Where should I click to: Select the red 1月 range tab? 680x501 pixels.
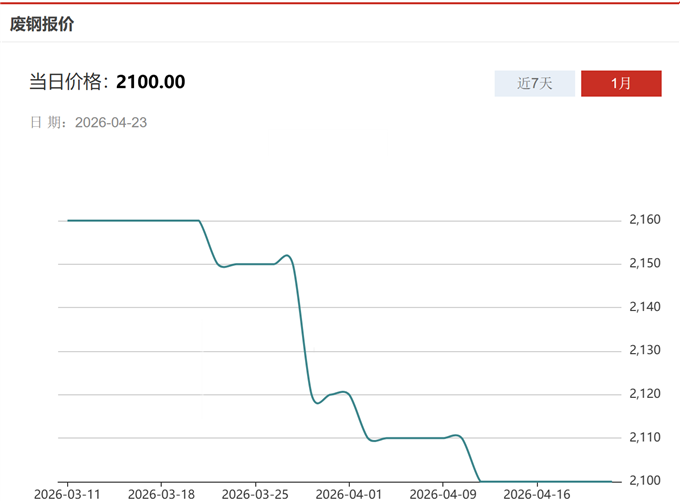621,84
